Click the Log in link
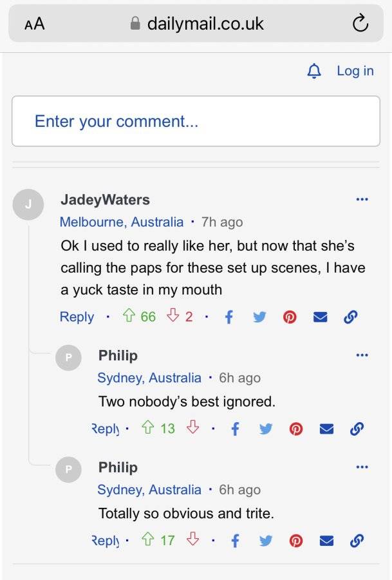Screen dimensions: 392x580 tap(355, 71)
